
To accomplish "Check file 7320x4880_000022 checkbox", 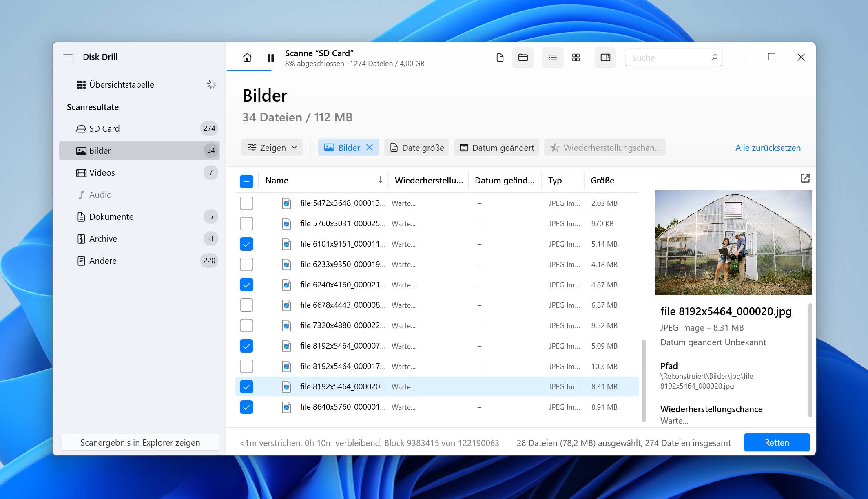I will (x=246, y=326).
